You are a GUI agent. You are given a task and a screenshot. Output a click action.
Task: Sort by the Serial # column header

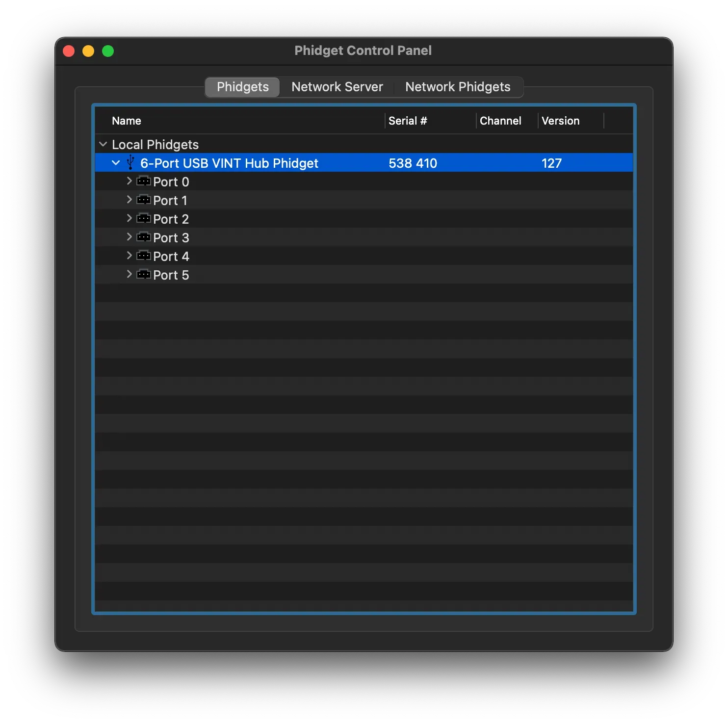coord(430,121)
